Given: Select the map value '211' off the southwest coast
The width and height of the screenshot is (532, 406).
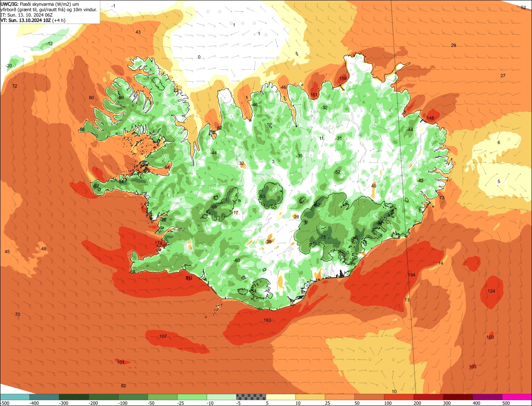Looking at the screenshot, I should [189, 278].
